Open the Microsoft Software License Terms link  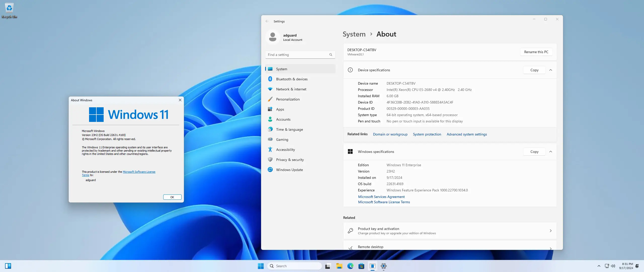(384, 202)
